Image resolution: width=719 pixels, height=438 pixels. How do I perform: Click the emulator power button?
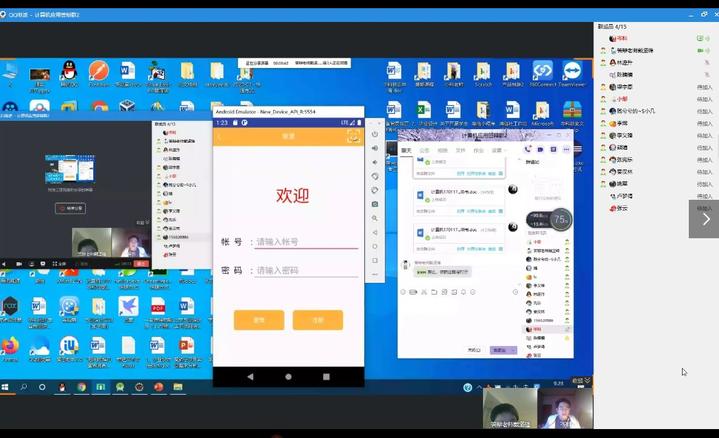(375, 134)
